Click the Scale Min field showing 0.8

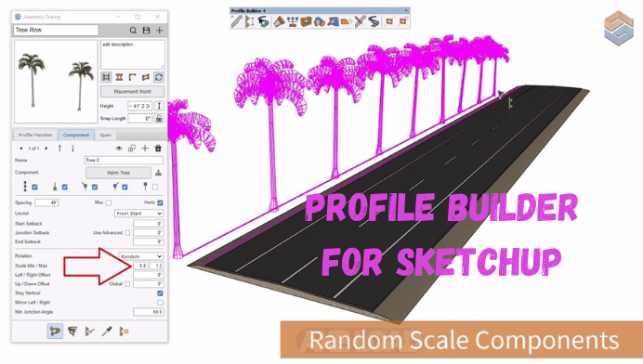pyautogui.click(x=140, y=266)
